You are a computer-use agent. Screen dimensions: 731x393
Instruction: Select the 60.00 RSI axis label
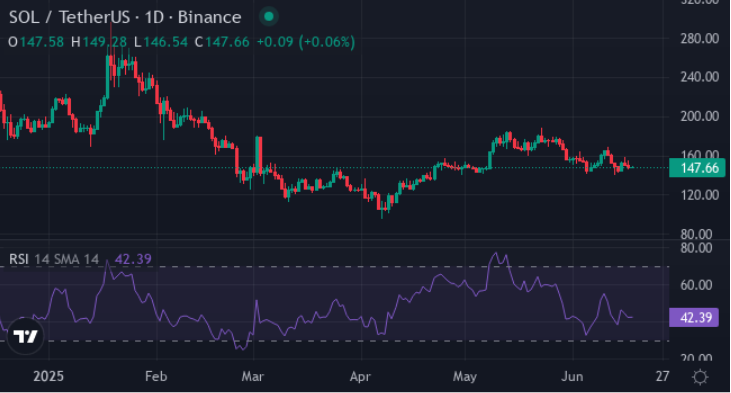[696, 285]
